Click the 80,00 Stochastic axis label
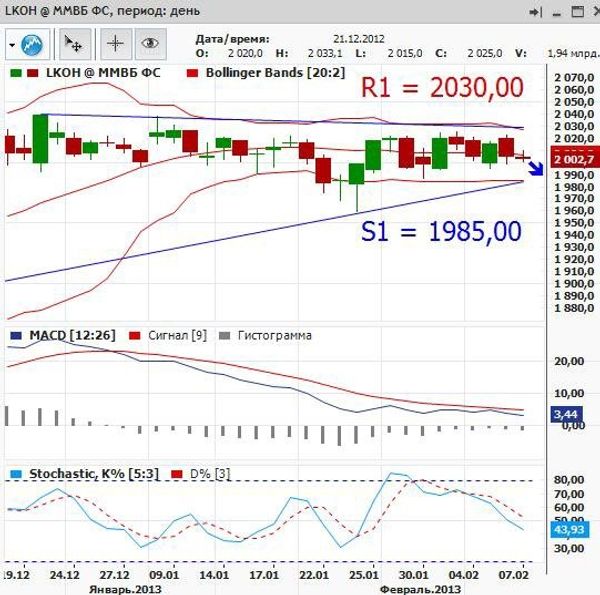 click(569, 480)
